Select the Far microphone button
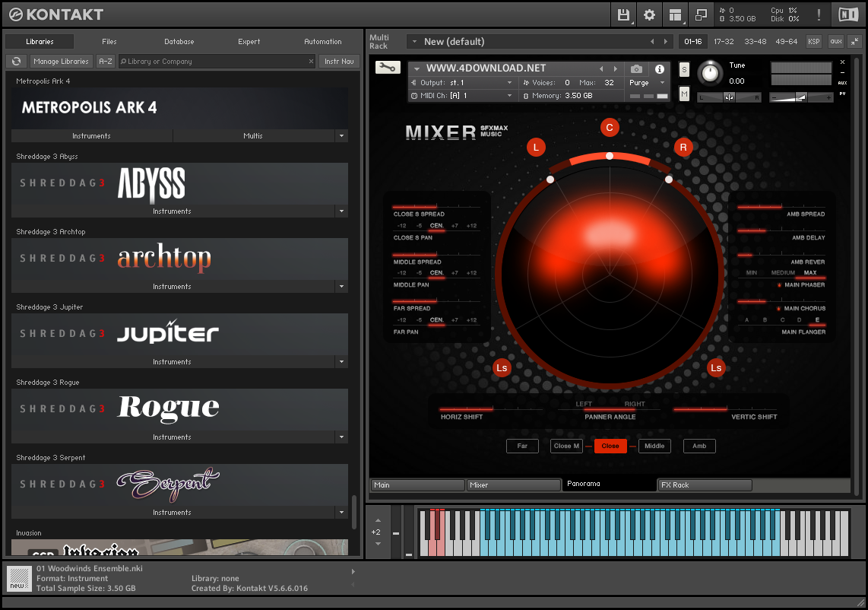 (523, 446)
